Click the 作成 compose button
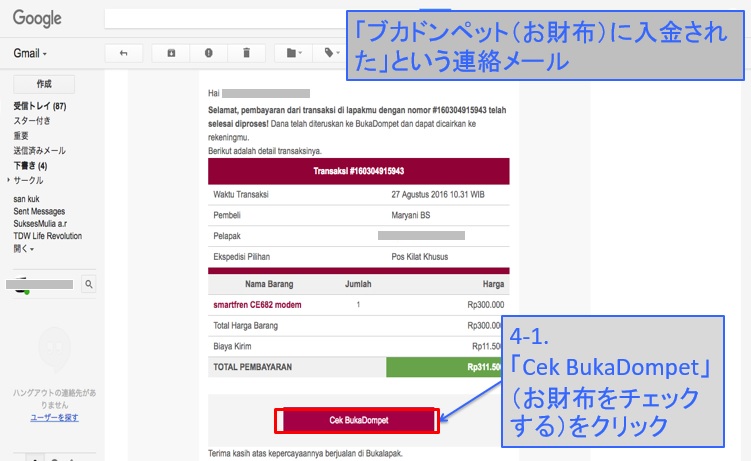The height and width of the screenshot is (461, 751). click(x=44, y=84)
